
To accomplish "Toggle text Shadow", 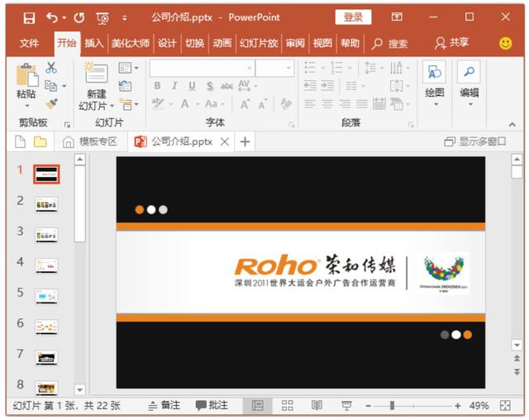I will point(209,86).
